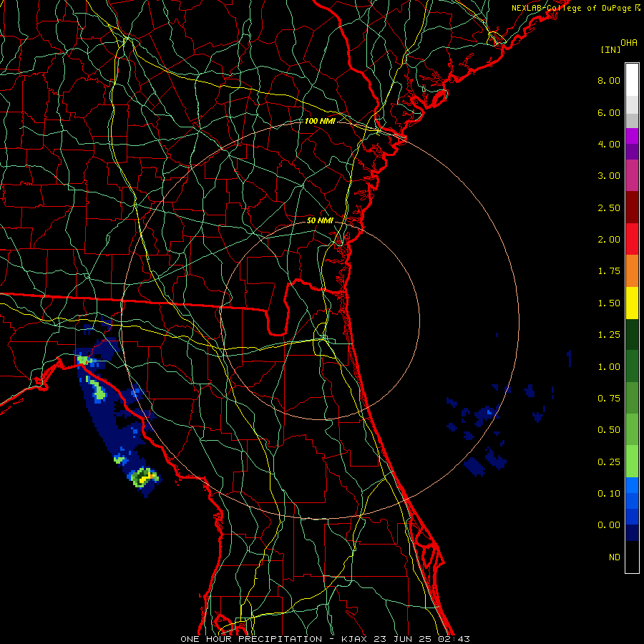
Task: Click the 0.25 legend value
Action: pos(609,462)
